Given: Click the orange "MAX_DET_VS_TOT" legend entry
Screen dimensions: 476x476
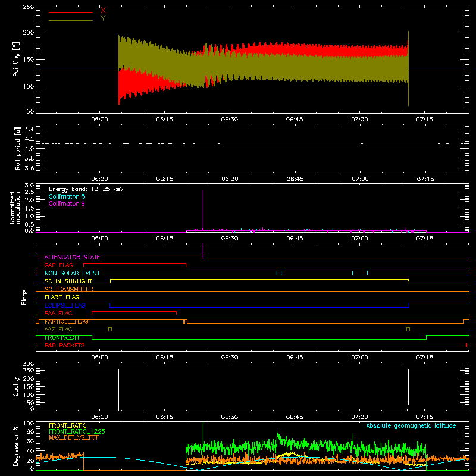Looking at the screenshot, I should click(74, 437).
